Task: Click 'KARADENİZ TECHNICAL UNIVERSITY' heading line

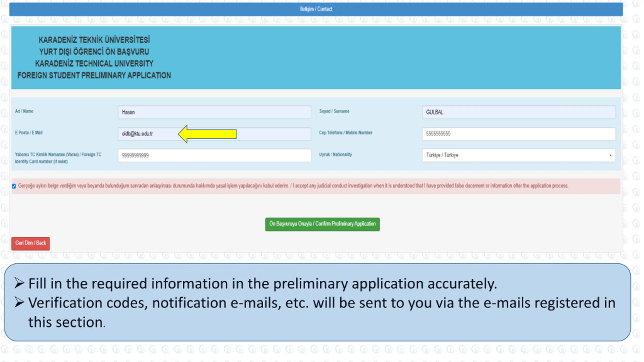Action: 94,64
